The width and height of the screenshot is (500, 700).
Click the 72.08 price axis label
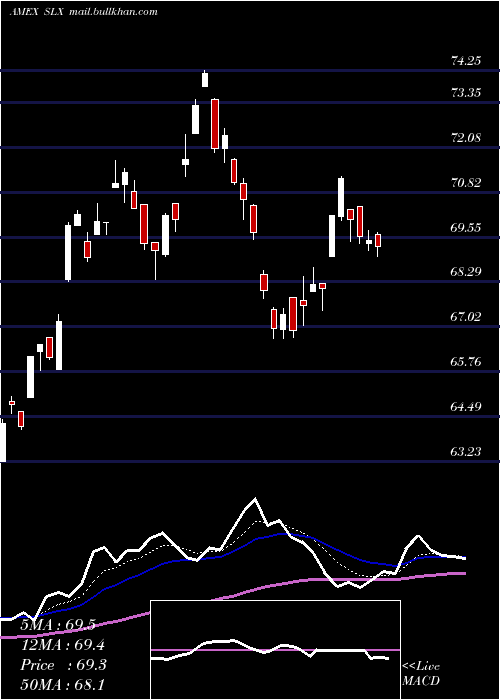466,138
